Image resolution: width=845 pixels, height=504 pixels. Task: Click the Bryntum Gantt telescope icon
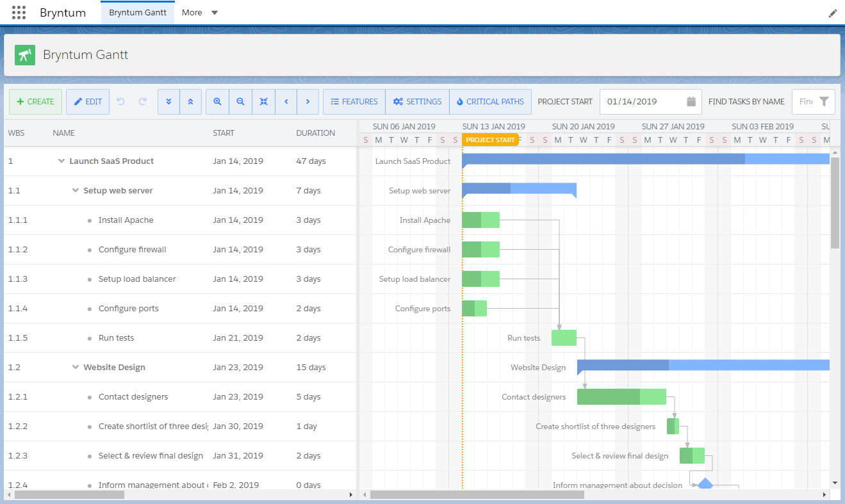coord(25,55)
